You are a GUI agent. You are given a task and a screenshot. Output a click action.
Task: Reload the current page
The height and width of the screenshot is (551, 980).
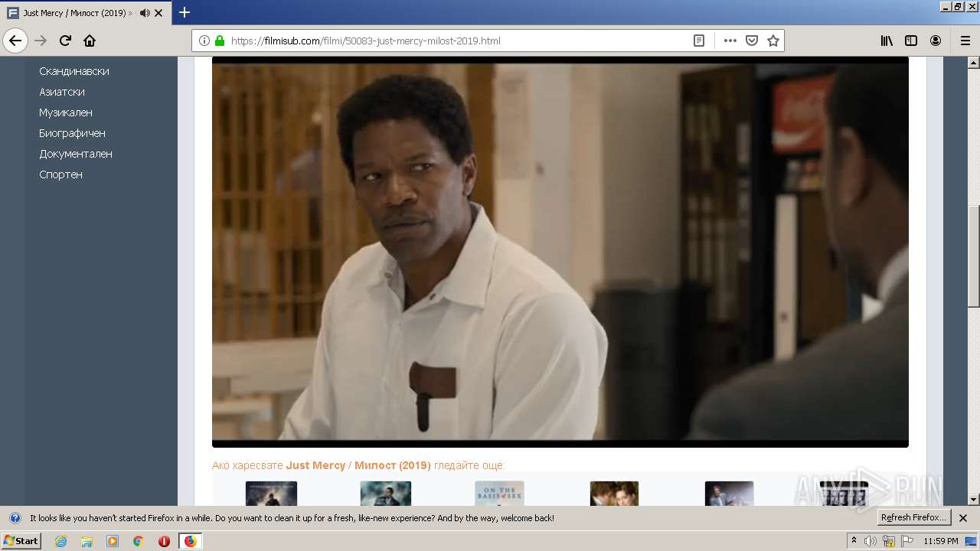click(65, 41)
